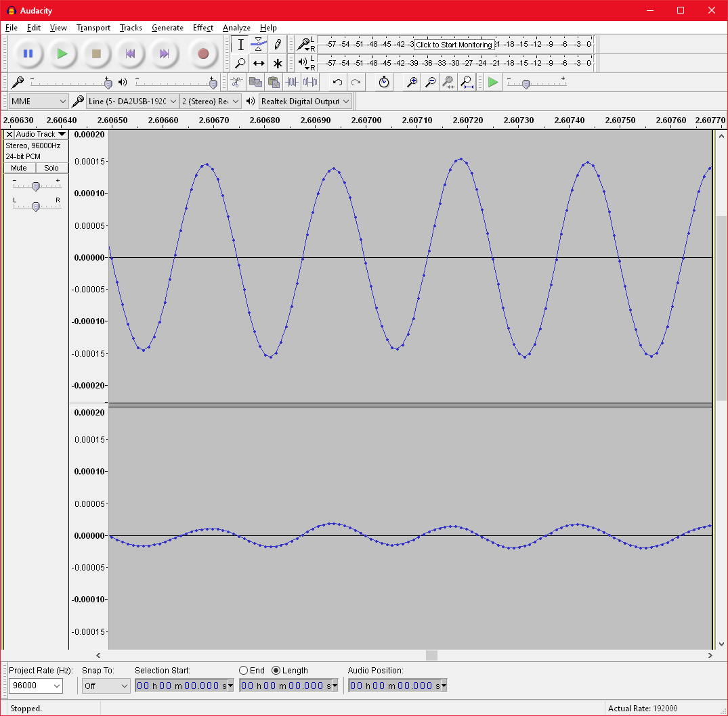
Task: Click the track pan L/R slider handle
Action: (36, 206)
